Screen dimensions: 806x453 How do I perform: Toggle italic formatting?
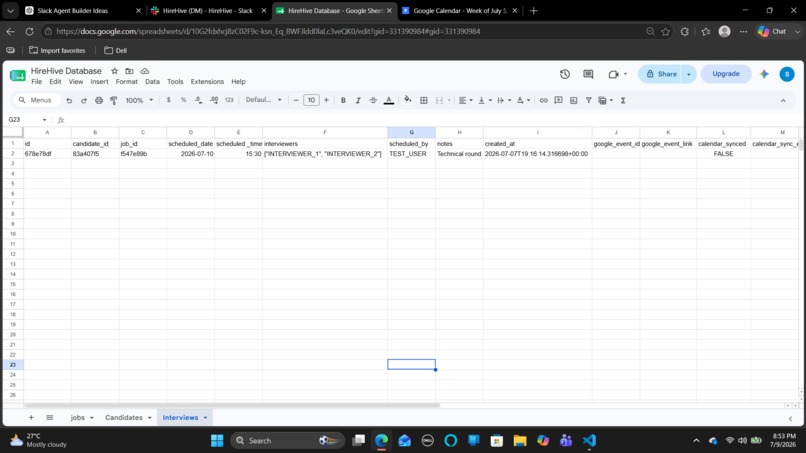click(358, 100)
